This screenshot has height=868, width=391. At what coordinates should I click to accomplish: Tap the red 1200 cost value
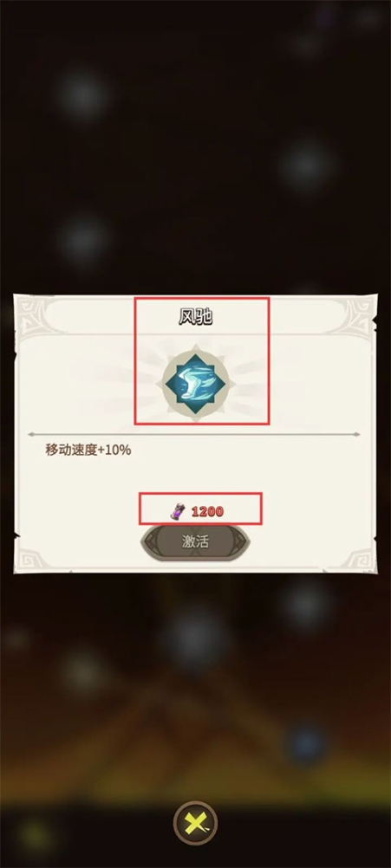(x=208, y=511)
